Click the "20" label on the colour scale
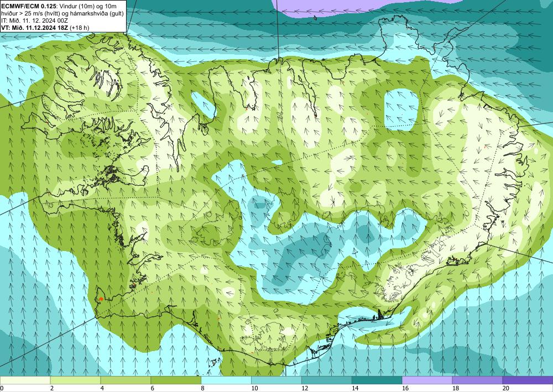Screen dimensions: 553x392 (506, 388)
